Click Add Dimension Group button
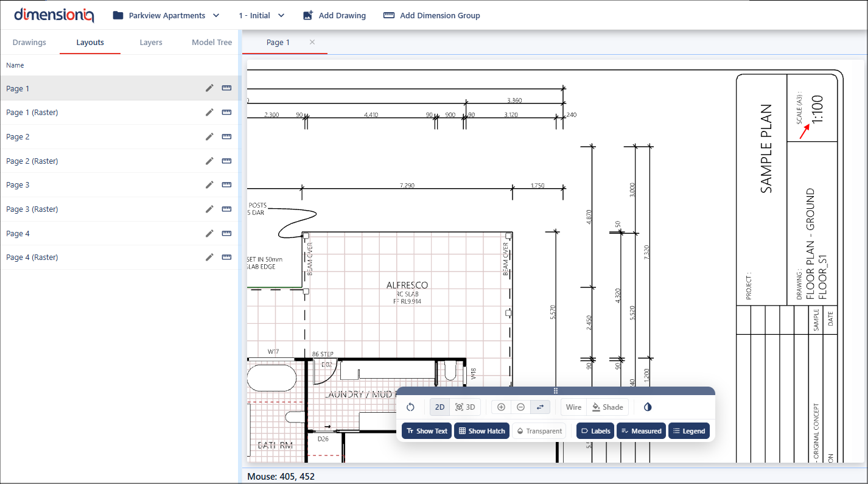 tap(432, 16)
